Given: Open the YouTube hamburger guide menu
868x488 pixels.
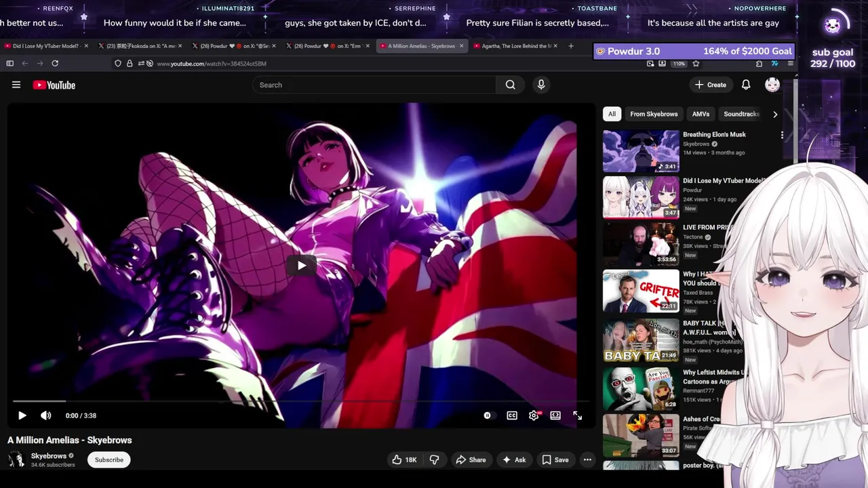Looking at the screenshot, I should [x=16, y=85].
